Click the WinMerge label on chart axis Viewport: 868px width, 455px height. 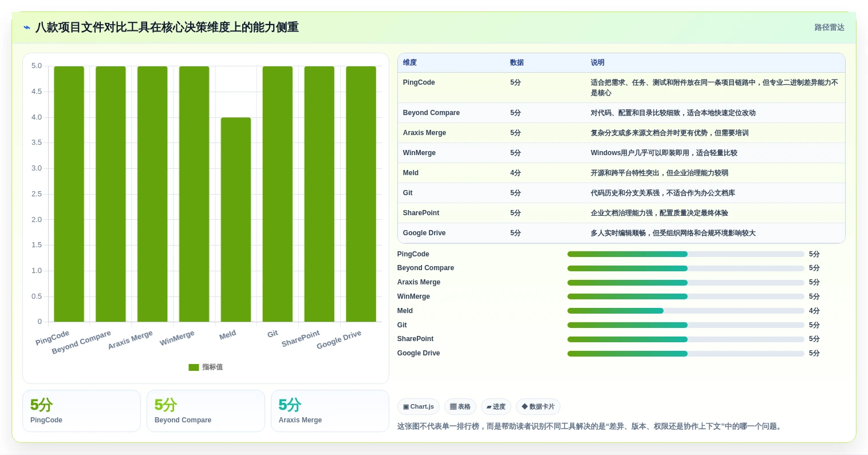tap(177, 338)
